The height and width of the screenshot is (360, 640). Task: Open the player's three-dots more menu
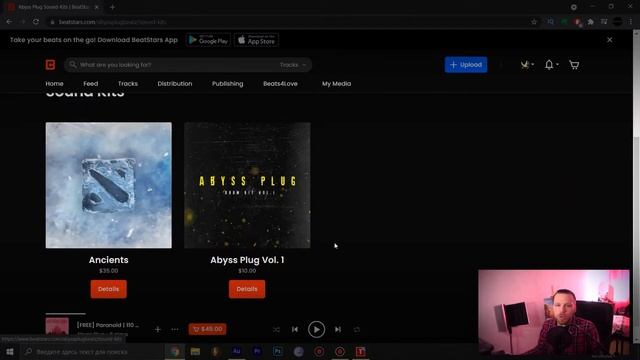click(x=175, y=329)
